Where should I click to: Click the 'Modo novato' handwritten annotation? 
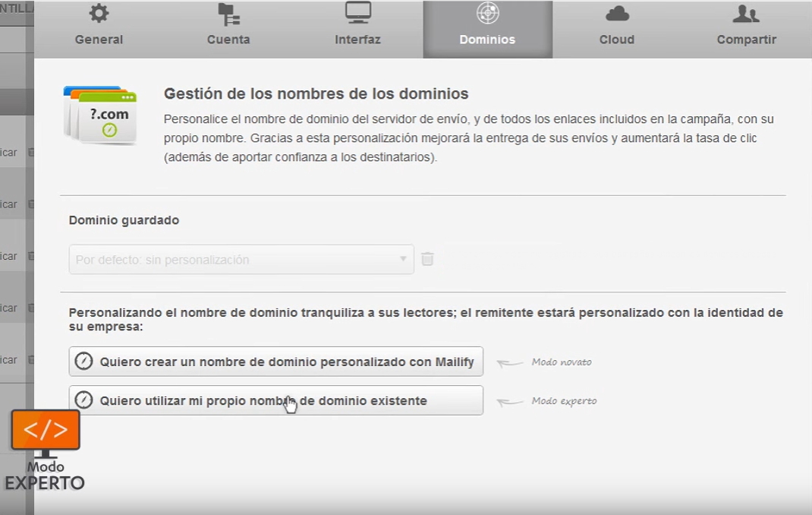point(561,362)
